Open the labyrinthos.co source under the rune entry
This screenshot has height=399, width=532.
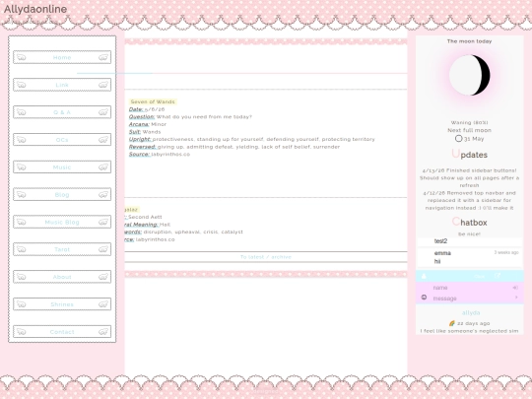coord(156,239)
